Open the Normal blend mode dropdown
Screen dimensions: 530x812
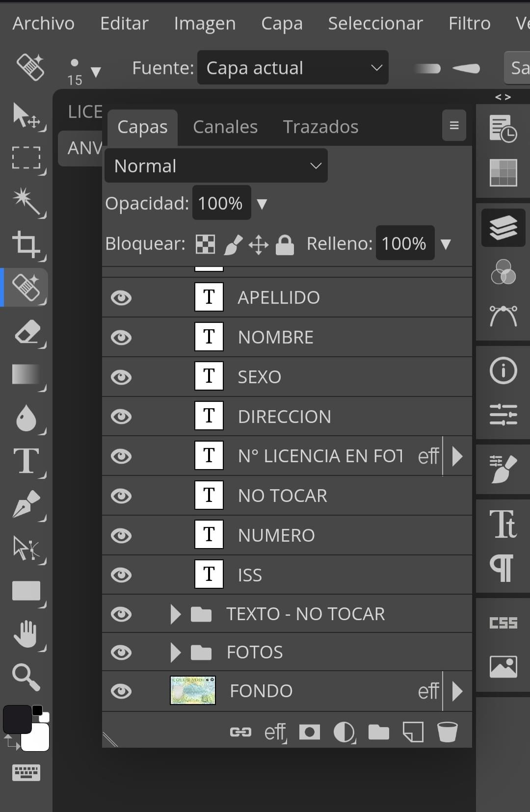216,166
